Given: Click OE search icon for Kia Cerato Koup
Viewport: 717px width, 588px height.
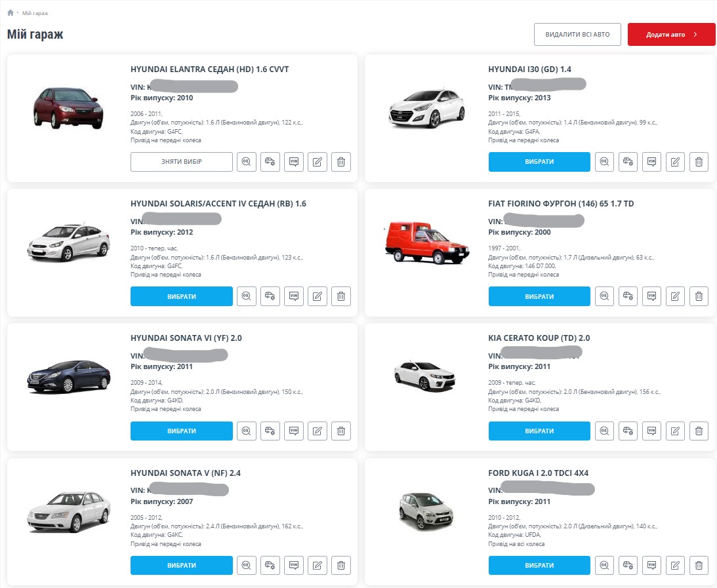Looking at the screenshot, I should (604, 431).
